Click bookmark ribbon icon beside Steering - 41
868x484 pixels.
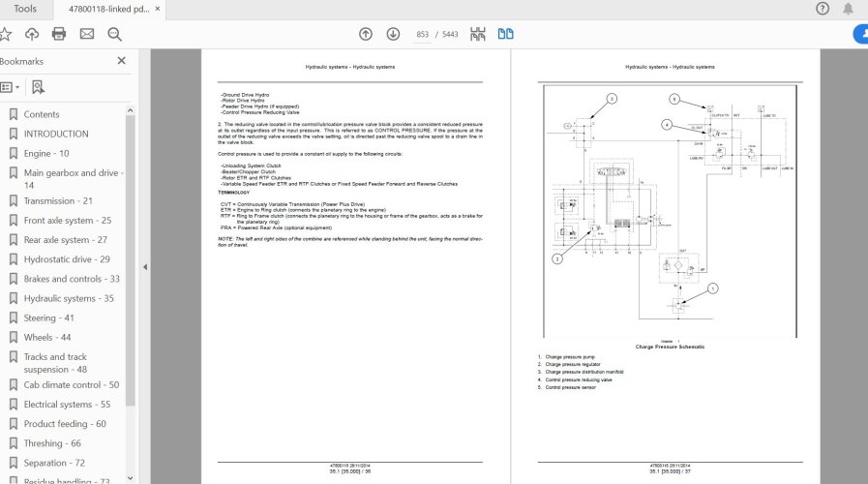14,318
